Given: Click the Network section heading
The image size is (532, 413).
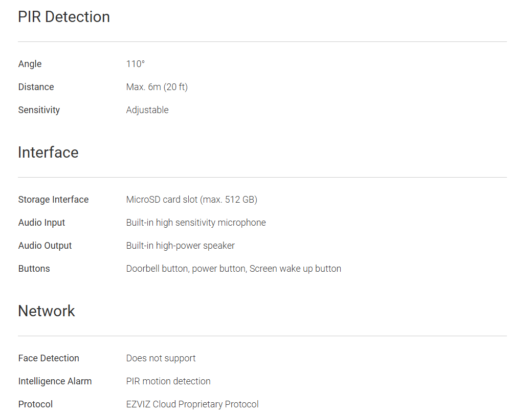Looking at the screenshot, I should point(47,311).
